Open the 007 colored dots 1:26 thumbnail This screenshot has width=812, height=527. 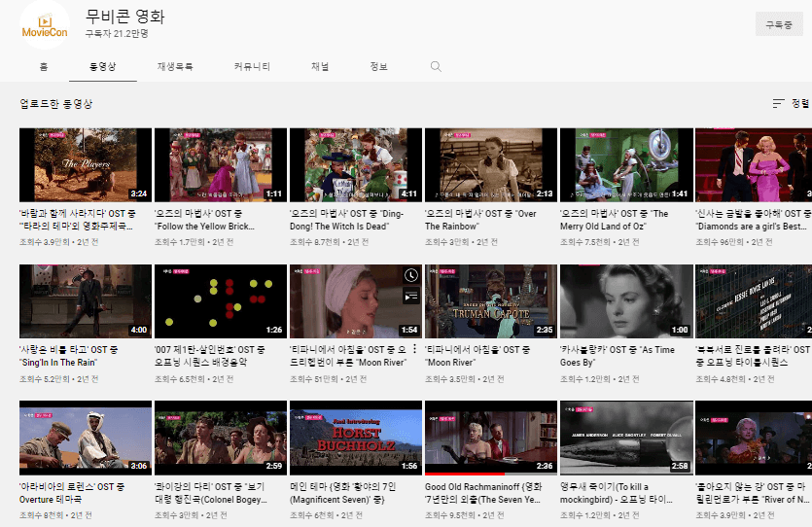point(221,301)
